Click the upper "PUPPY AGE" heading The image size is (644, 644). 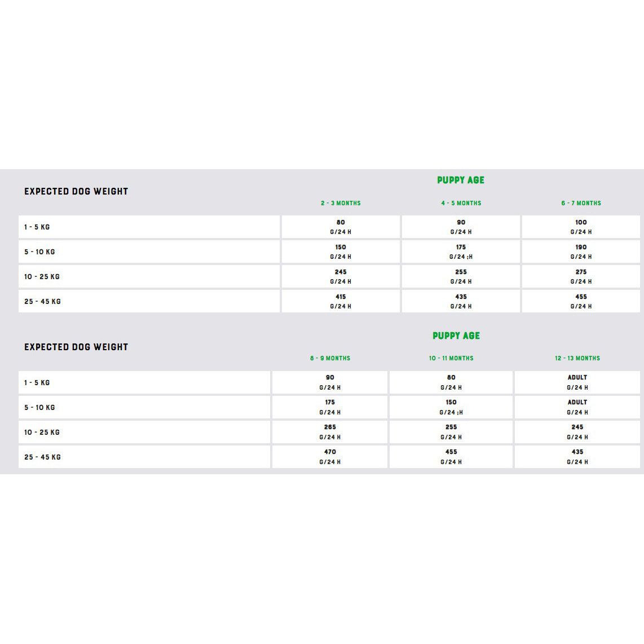(x=461, y=180)
